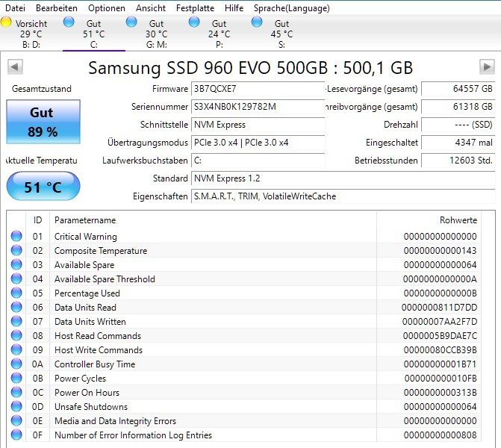The height and width of the screenshot is (448, 501).
Task: Click status orb of Power Cycles row
Action: coord(16,378)
